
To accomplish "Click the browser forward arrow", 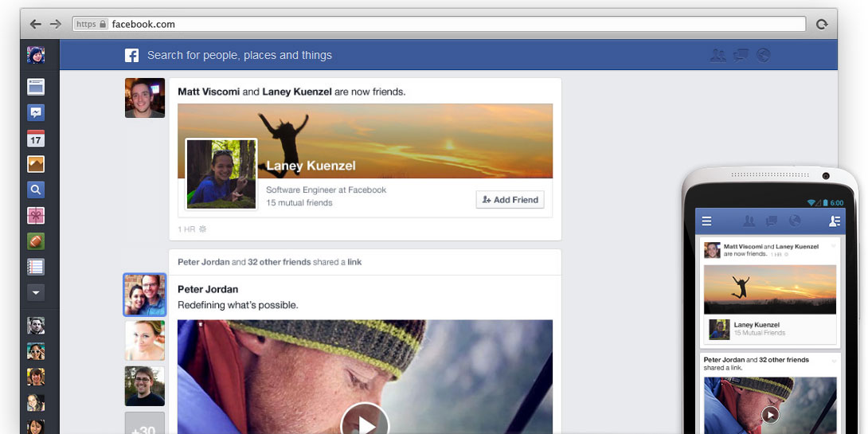I will point(56,24).
